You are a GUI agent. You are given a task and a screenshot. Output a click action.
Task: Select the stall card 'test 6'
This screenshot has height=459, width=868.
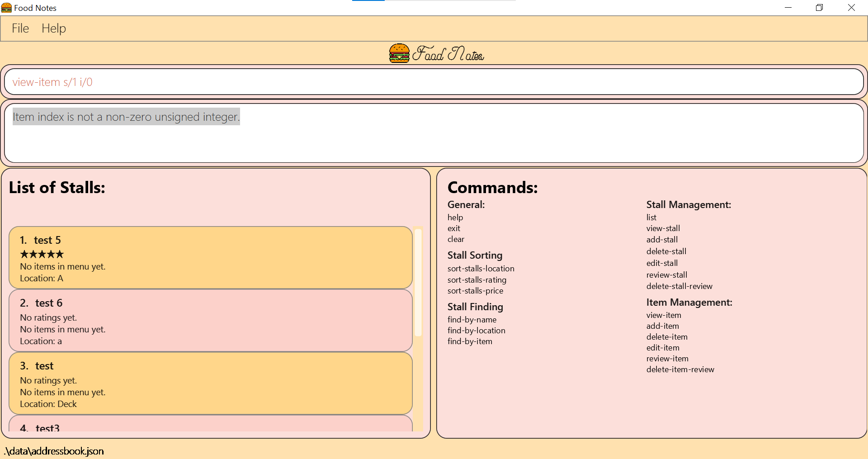211,320
